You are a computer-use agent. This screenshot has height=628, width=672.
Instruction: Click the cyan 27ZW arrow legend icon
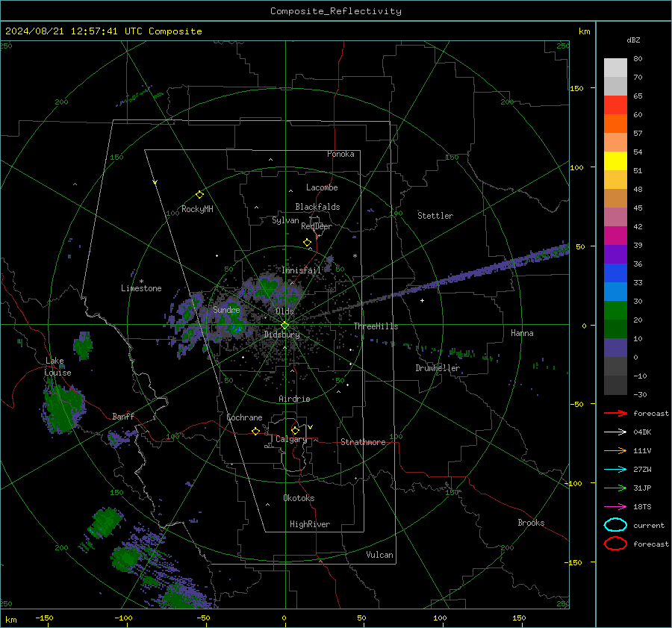click(x=615, y=470)
